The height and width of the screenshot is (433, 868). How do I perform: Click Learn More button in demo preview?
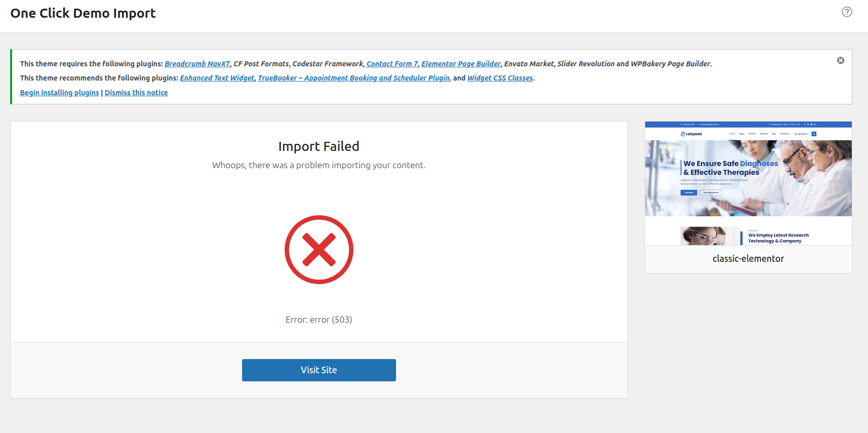pos(689,192)
